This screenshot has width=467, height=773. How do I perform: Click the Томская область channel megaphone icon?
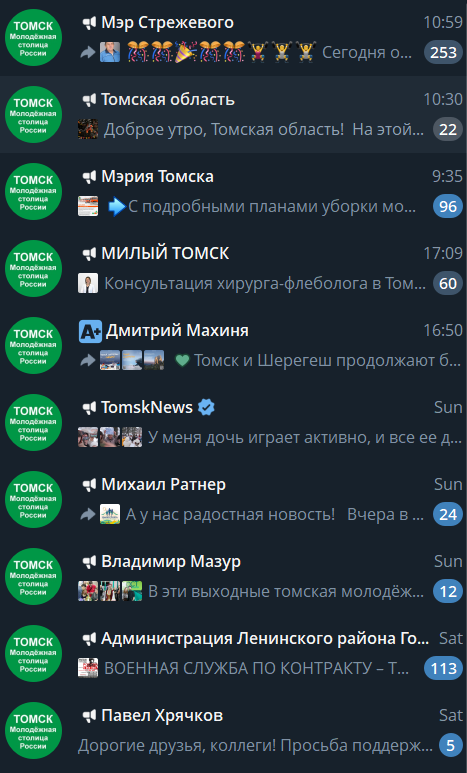tap(89, 100)
